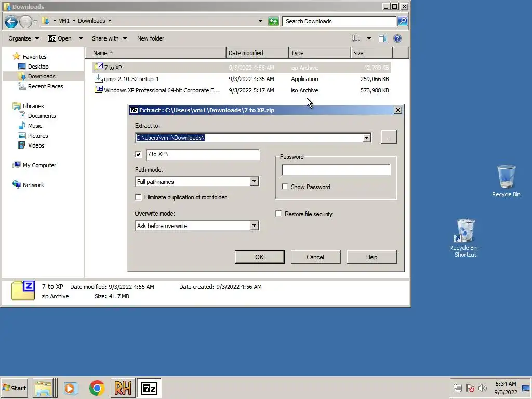The width and height of the screenshot is (532, 399).
Task: Open the Share with menu
Action: pyautogui.click(x=109, y=38)
